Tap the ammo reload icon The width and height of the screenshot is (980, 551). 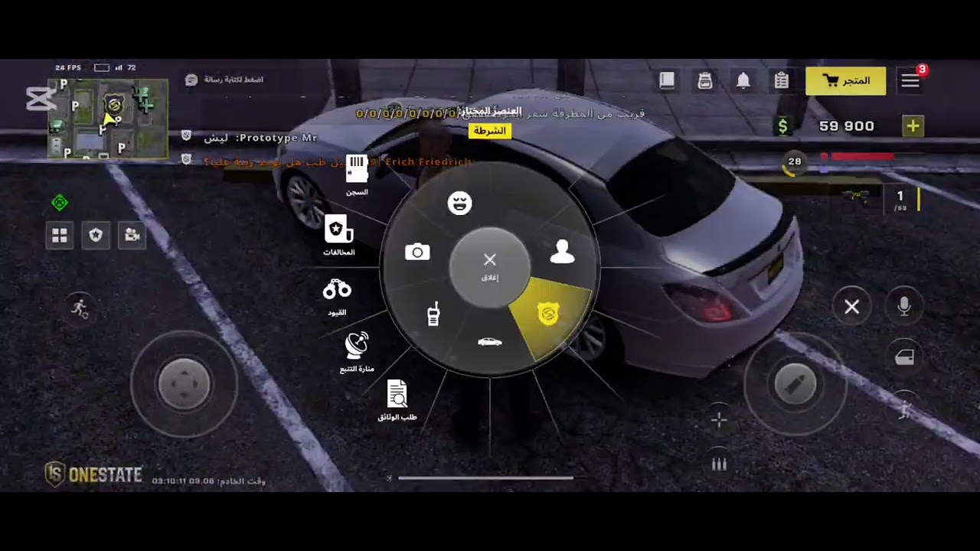pyautogui.click(x=719, y=464)
